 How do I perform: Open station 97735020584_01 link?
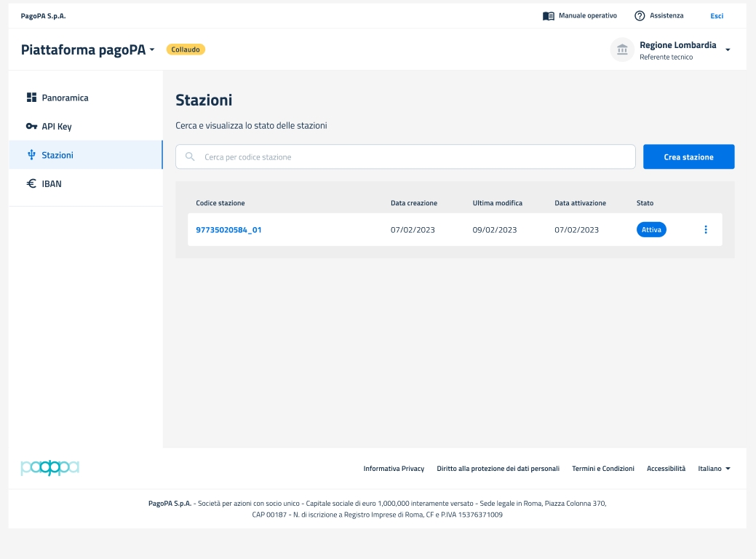pyautogui.click(x=228, y=230)
